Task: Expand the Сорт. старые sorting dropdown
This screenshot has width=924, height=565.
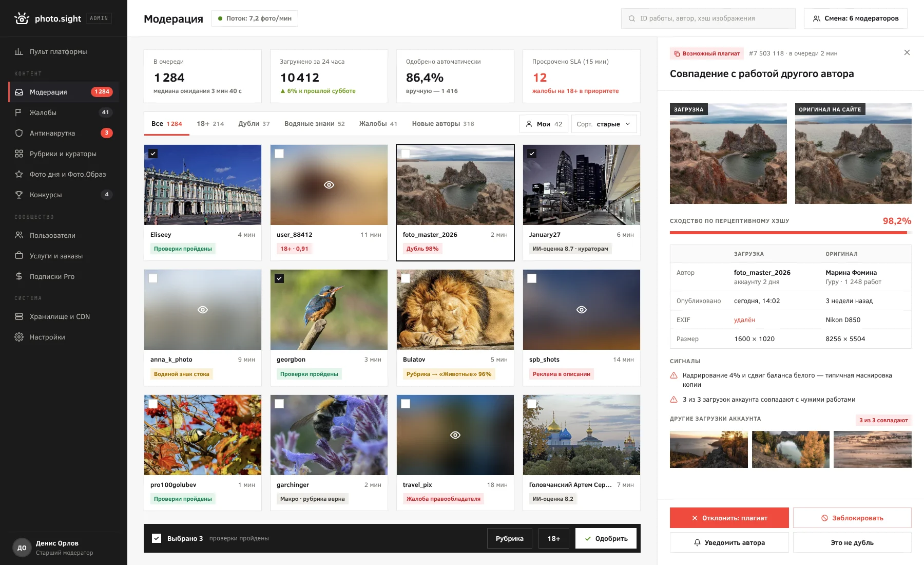Action: (604, 124)
